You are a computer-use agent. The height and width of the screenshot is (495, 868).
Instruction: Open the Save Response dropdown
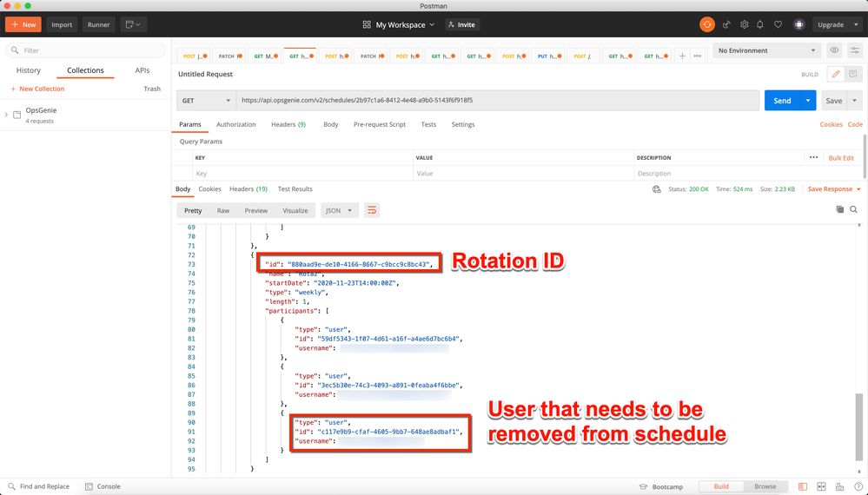tap(834, 189)
